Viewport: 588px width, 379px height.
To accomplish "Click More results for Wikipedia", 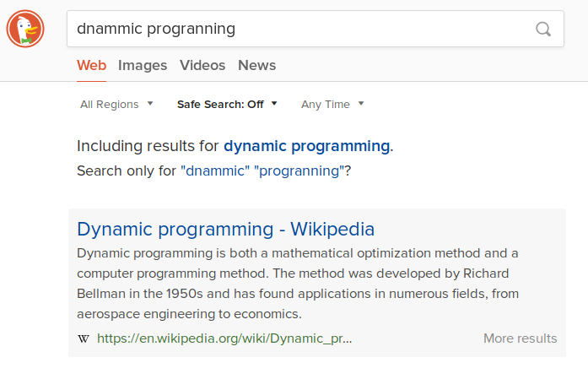I will (x=521, y=338).
